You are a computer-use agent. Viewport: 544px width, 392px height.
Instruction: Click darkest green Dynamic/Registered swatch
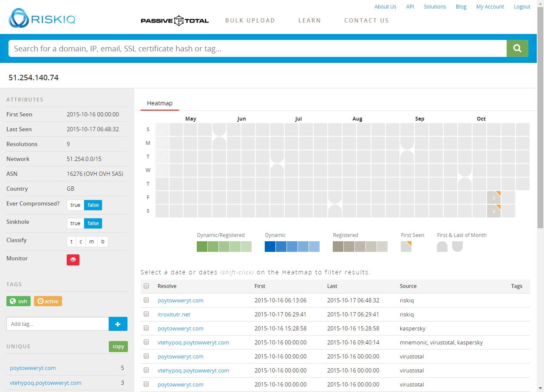(x=202, y=246)
